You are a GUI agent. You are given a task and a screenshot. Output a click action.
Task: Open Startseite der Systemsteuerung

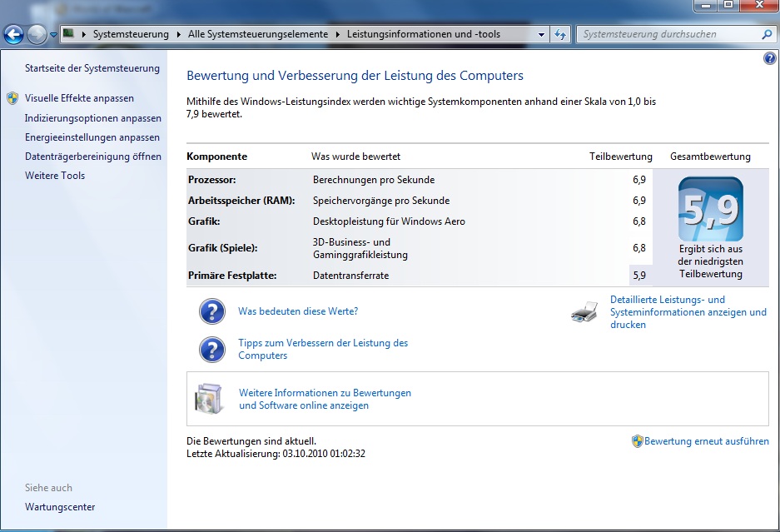point(92,68)
